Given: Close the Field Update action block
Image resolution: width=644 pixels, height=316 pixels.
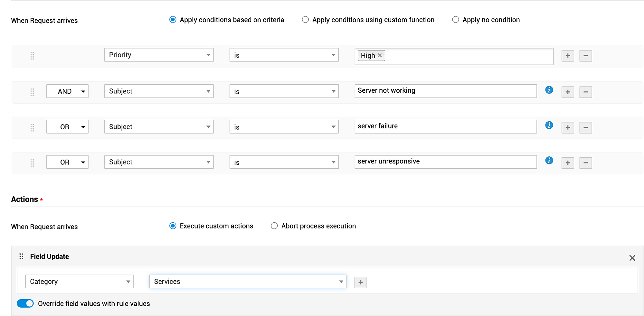Looking at the screenshot, I should 632,258.
